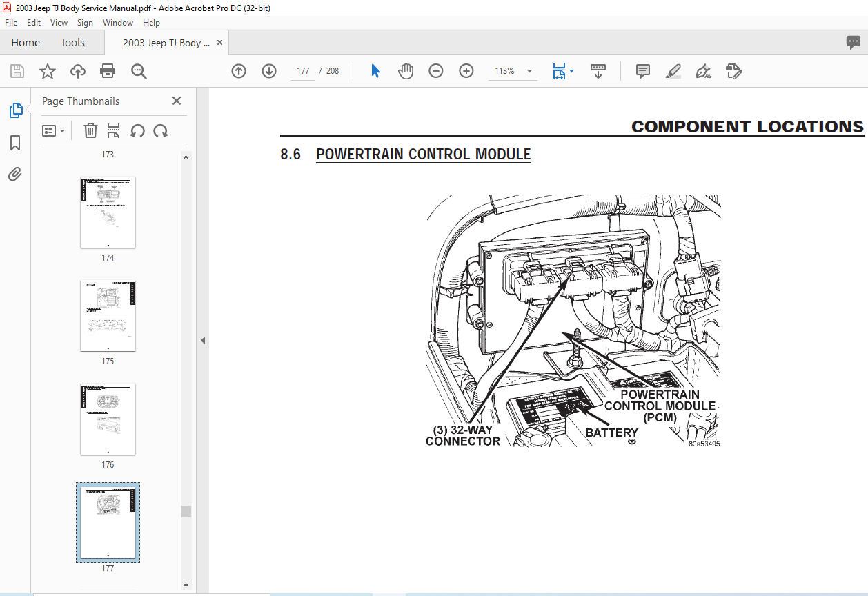Toggle scrolling mode keyboard-arrow icon
This screenshot has height=596, width=868.
(598, 71)
